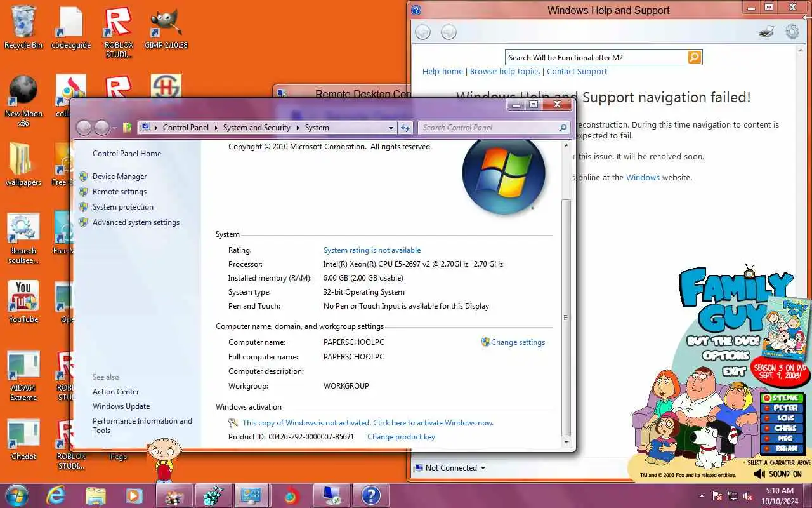The width and height of the screenshot is (812, 508).
Task: Go forward in Windows Help and Support
Action: 449,32
